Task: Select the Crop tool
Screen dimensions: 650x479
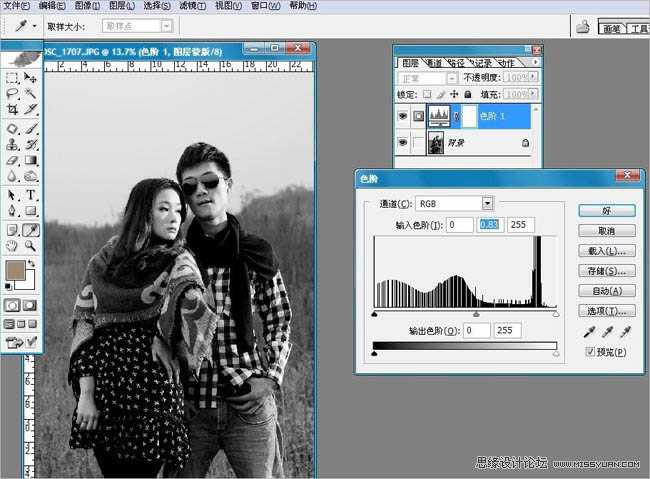Action: [x=12, y=109]
